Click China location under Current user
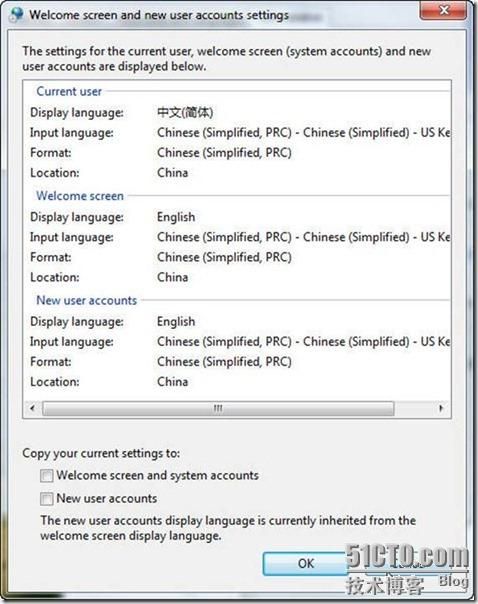478x604 pixels. click(173, 173)
